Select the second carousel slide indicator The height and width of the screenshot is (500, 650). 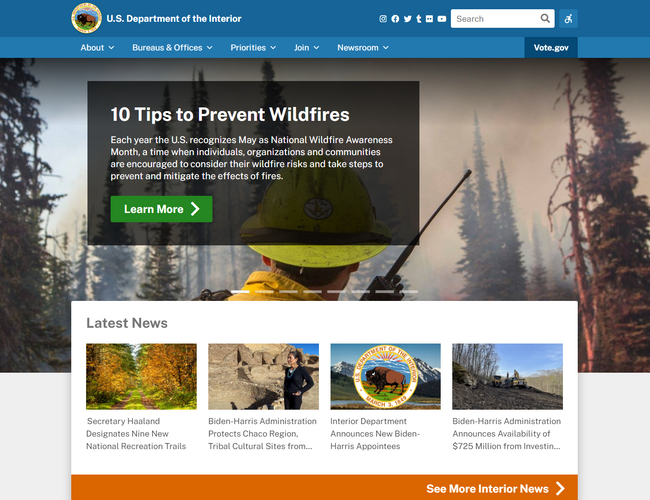tap(264, 291)
